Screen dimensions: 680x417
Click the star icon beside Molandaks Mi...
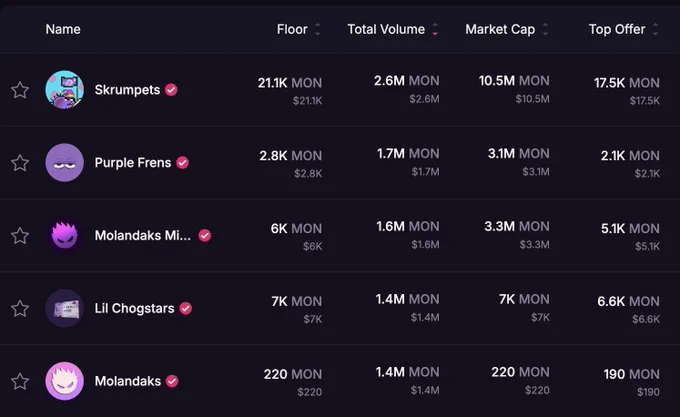(20, 236)
